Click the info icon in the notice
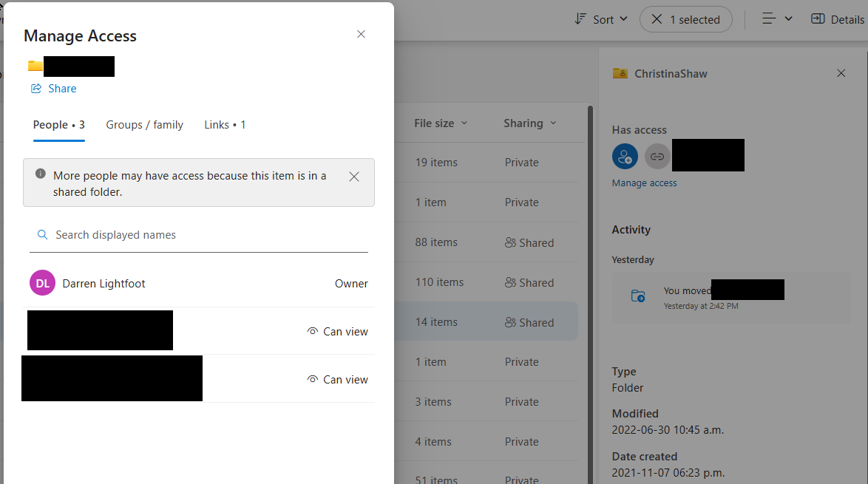The height and width of the screenshot is (484, 868). click(x=41, y=174)
